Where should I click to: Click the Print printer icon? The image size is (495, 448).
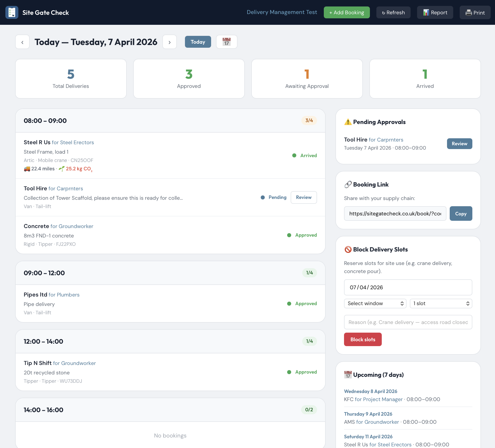pos(469,12)
